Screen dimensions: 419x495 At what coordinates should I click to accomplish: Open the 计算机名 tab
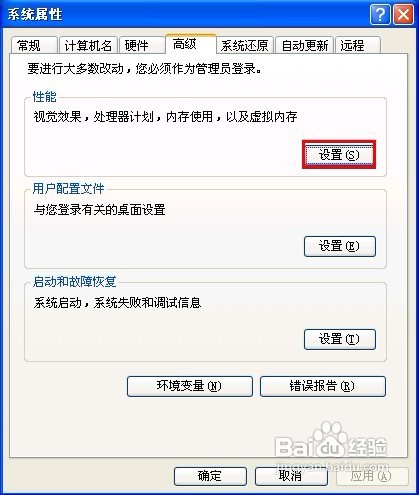tap(88, 45)
